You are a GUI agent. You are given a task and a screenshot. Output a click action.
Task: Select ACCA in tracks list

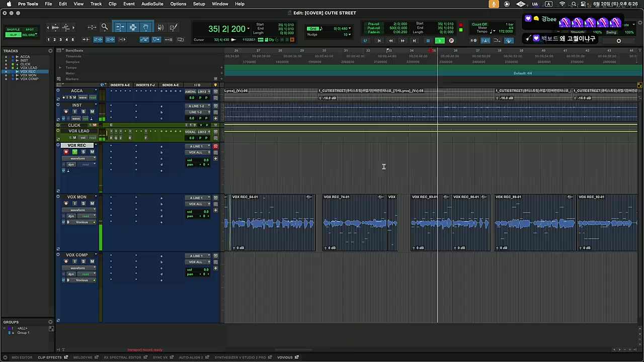pos(25,57)
